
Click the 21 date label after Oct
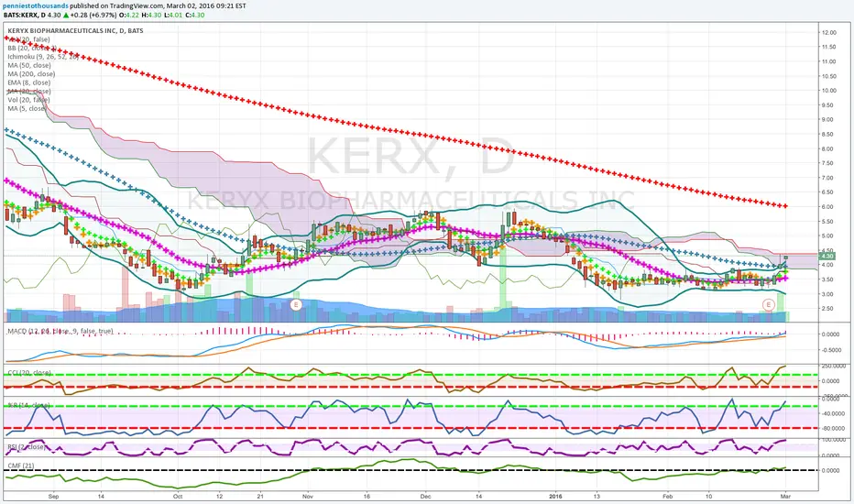pyautogui.click(x=260, y=497)
